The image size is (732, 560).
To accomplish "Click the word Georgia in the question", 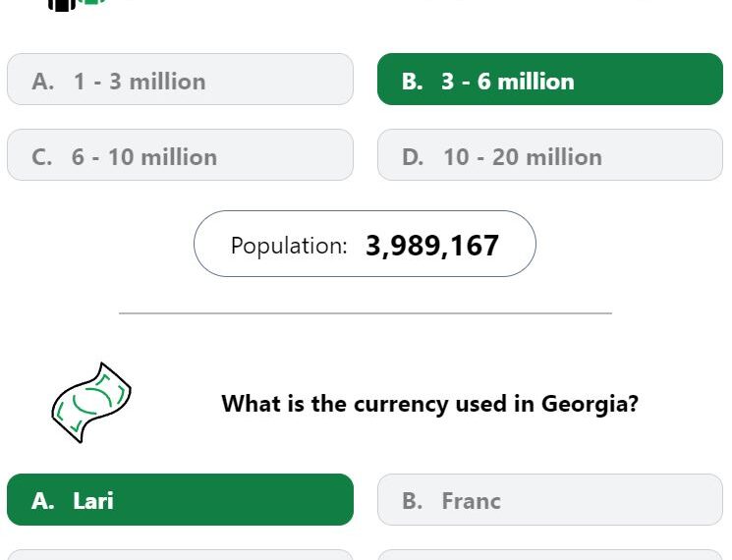I will pyautogui.click(x=590, y=404).
